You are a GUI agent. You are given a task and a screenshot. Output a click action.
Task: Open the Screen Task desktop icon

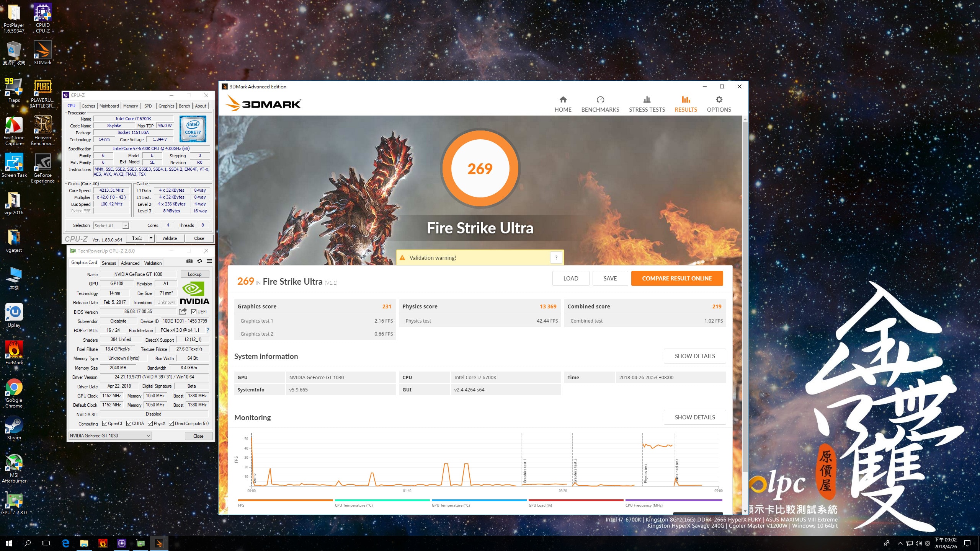click(14, 166)
